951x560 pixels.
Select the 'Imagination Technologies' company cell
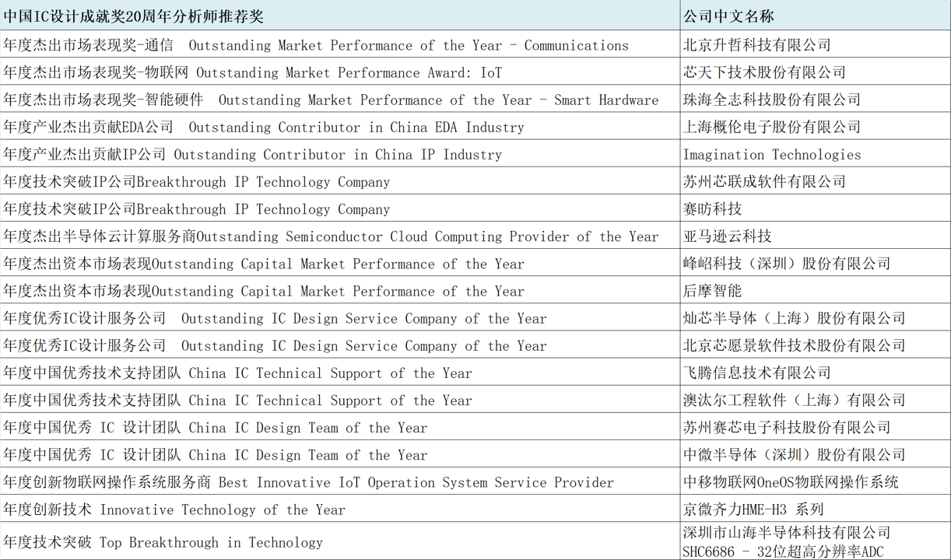[815, 153]
